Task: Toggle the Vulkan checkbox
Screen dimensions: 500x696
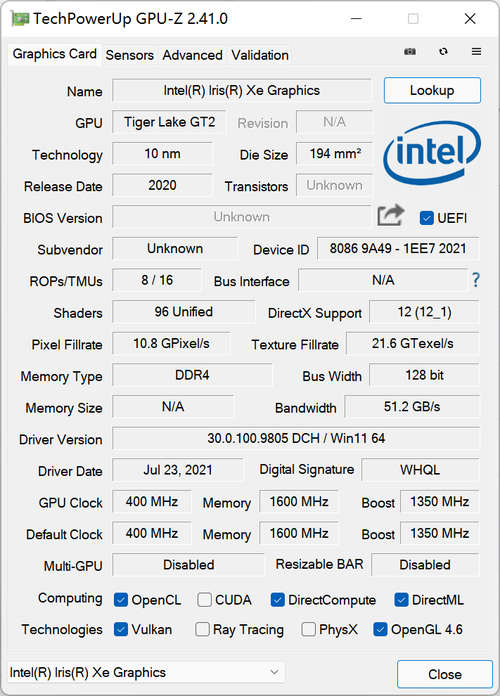Action: (121, 629)
